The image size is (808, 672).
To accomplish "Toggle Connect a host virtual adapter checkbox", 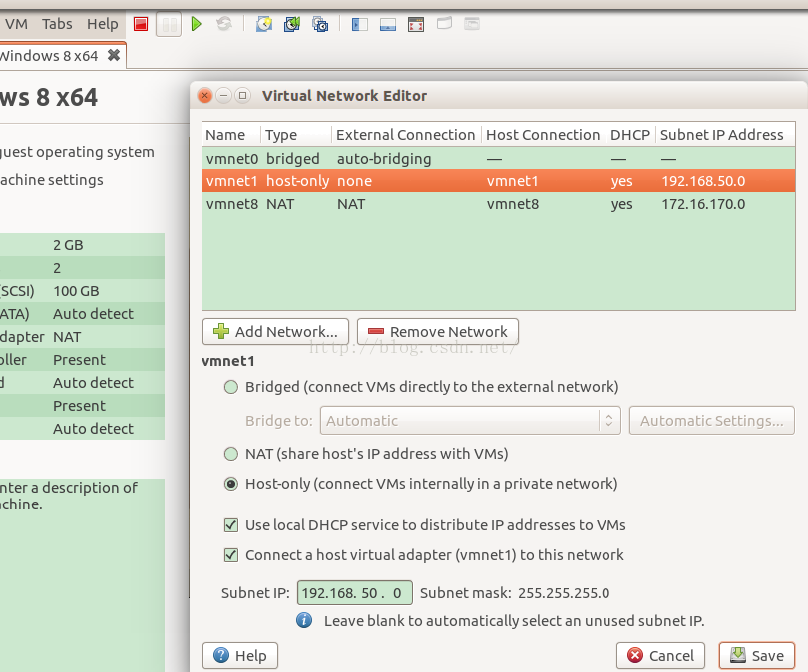I will [231, 555].
